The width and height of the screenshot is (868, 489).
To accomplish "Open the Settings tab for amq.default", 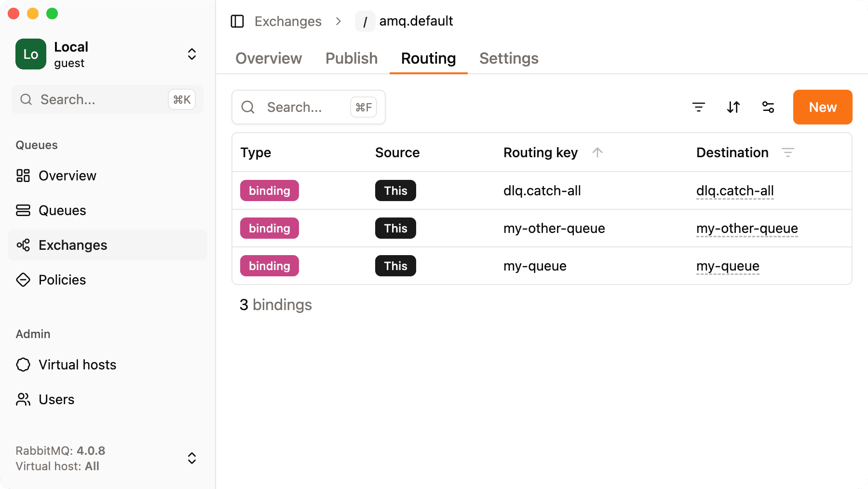I will [x=509, y=58].
